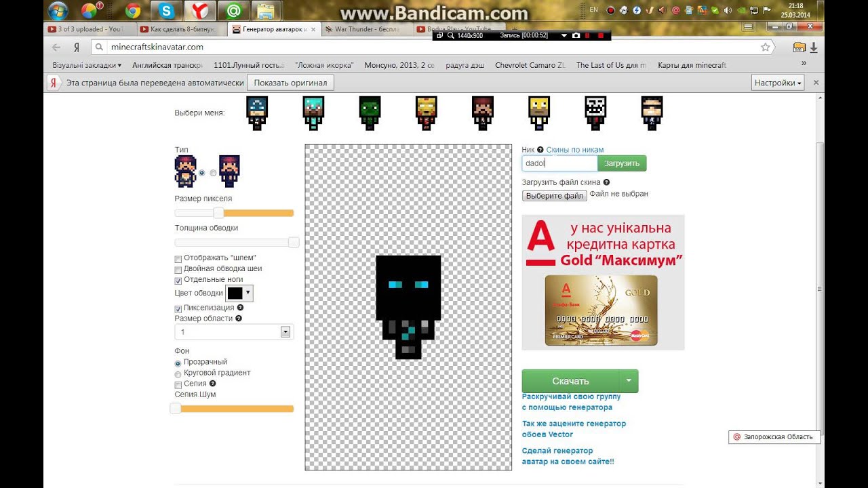Open Google Chrome from the taskbar
868x488 pixels.
click(x=132, y=10)
